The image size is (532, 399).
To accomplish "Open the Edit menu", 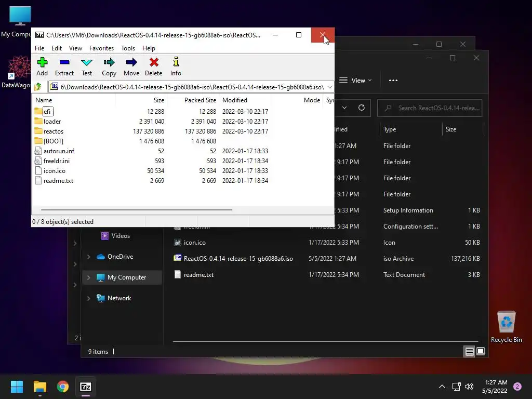I will click(x=56, y=48).
